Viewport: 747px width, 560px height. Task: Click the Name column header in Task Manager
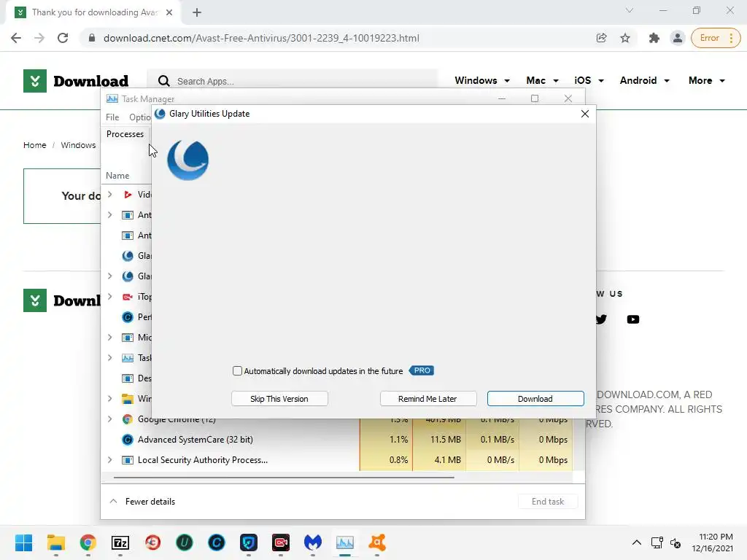[x=117, y=176]
